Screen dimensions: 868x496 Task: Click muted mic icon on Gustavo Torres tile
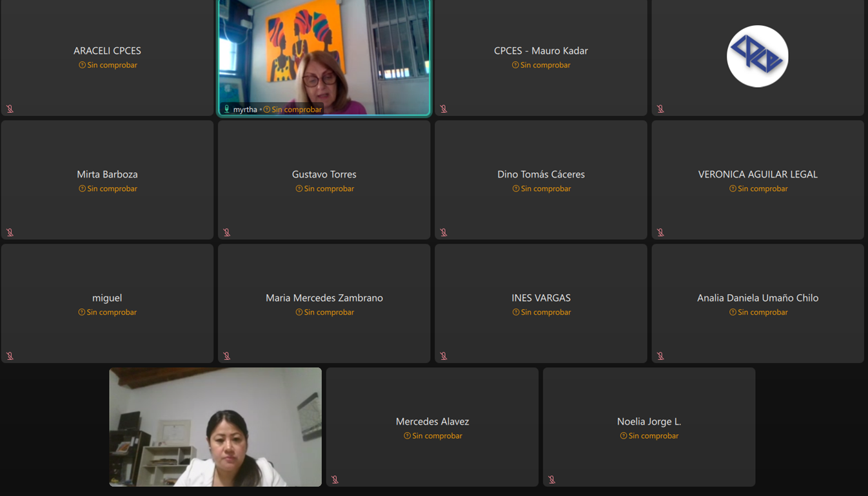tap(227, 232)
